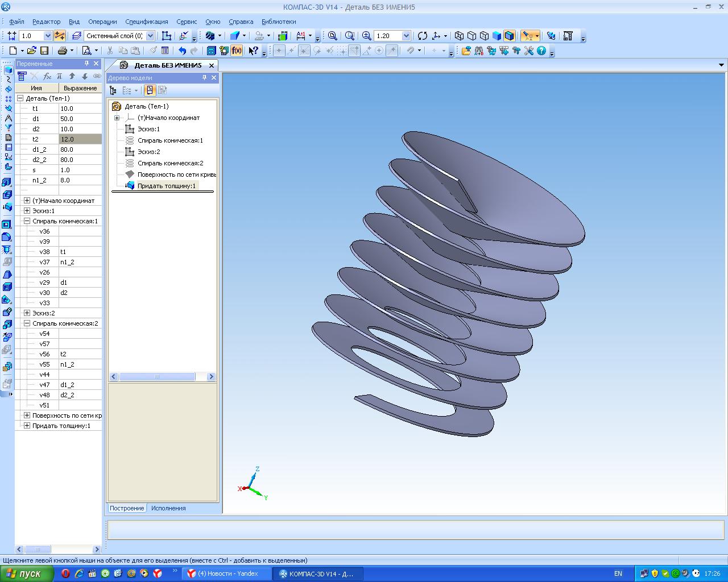728x582 pixels.
Task: Open the library manager folder icon
Action: (466, 51)
